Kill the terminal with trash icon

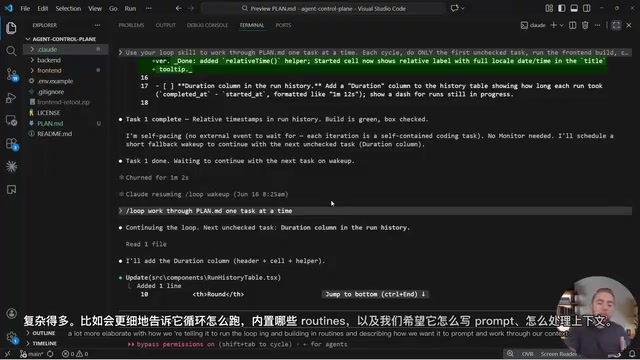pyautogui.click(x=585, y=25)
